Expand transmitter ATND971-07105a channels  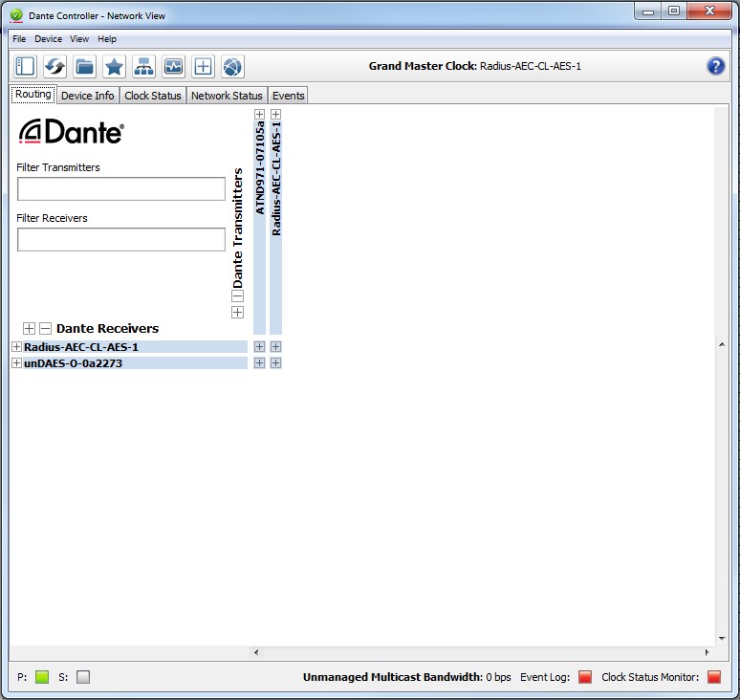coord(259,114)
